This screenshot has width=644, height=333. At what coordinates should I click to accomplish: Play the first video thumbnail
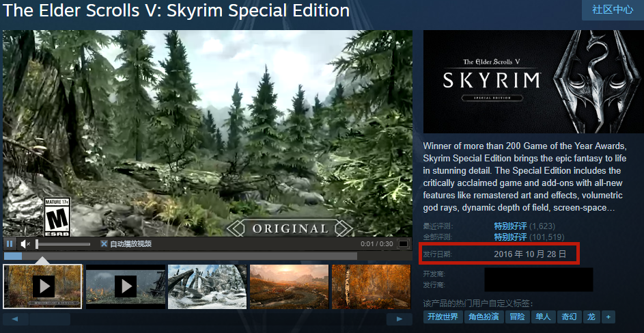43,286
